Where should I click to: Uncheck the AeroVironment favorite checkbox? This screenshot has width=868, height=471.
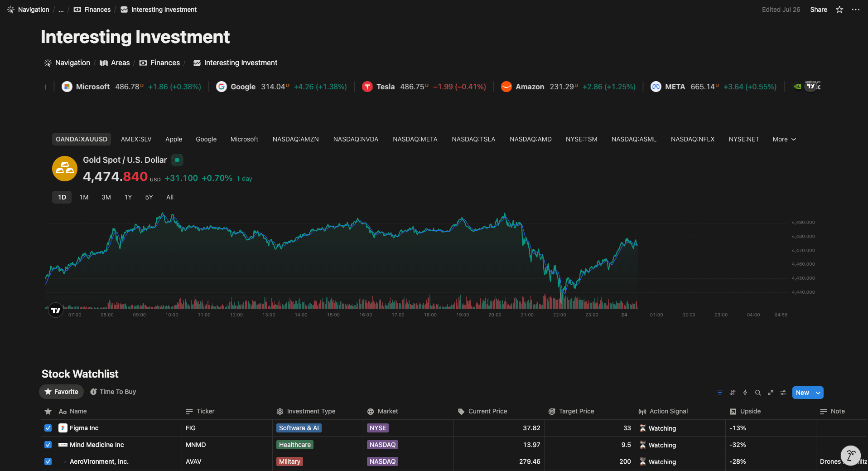click(48, 461)
